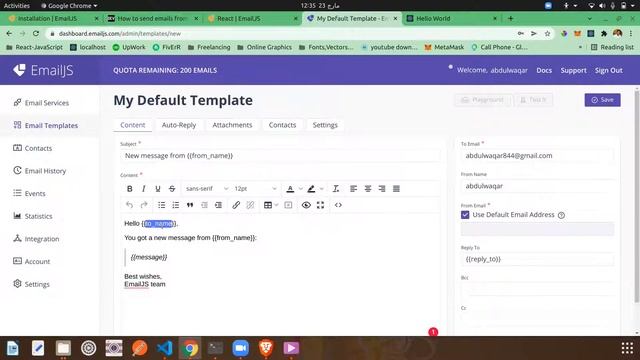Open the Contacts template tab
Viewport: 640px width, 360px height.
pos(282,125)
